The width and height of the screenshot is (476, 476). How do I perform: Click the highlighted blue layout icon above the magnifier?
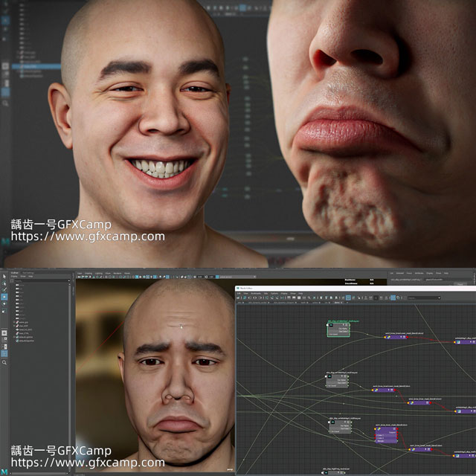[4, 354]
